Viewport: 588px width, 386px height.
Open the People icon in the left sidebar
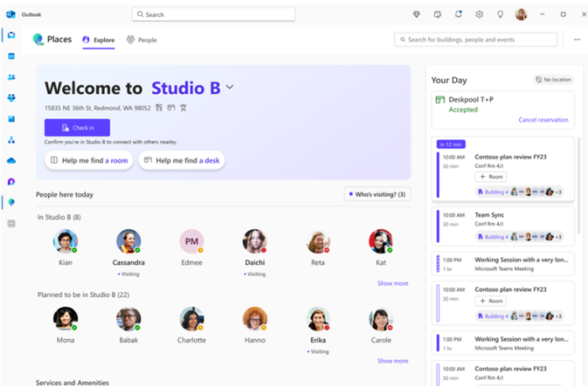pyautogui.click(x=11, y=77)
